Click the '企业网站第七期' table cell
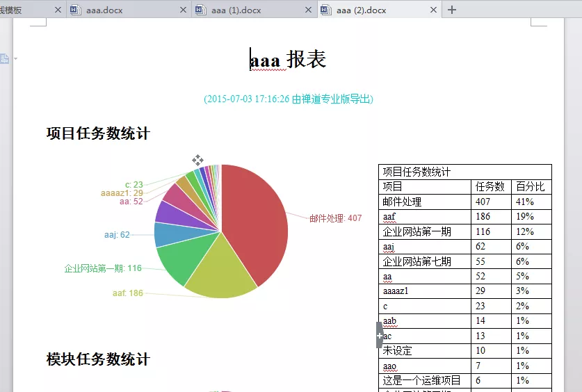This screenshot has width=582, height=392. pyautogui.click(x=425, y=261)
